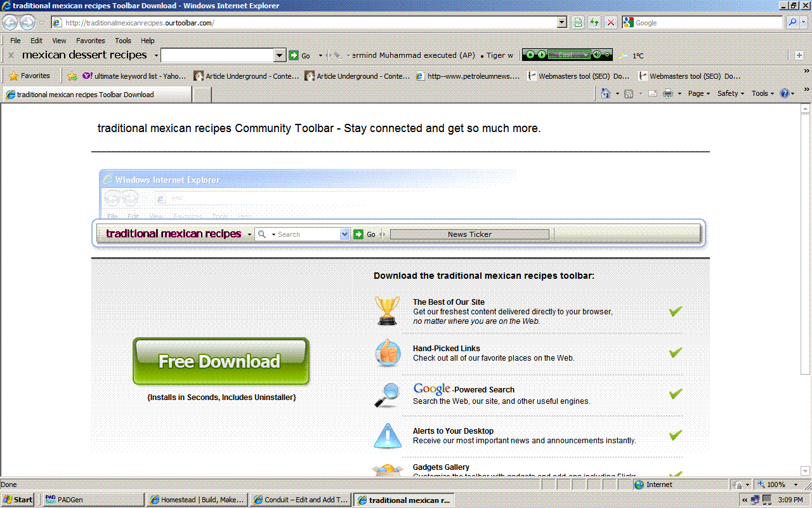812x508 pixels.
Task: Select the traditional mexican recipes Toolbar Download tab
Action: coord(97,95)
